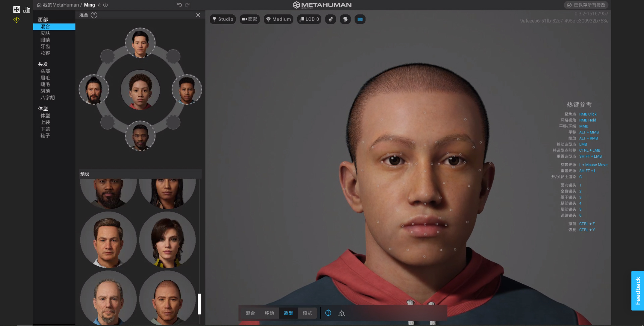Pick the brown-haired man in white shirt preset
644x326 pixels.
(x=108, y=239)
